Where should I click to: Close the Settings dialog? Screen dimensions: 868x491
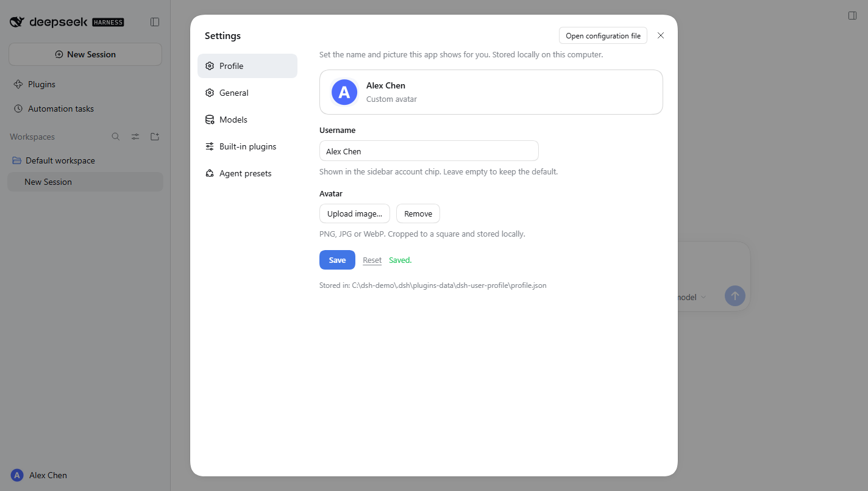click(661, 35)
